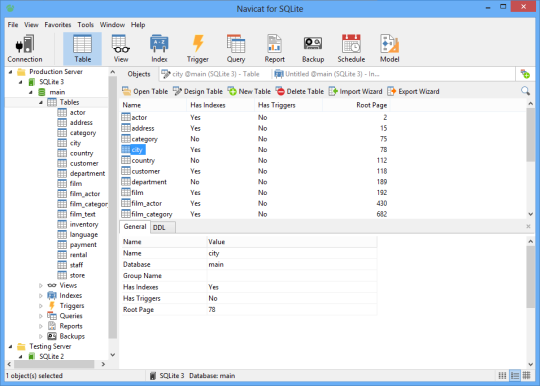Click the tree panel horizontal scrollbar

click(x=54, y=364)
